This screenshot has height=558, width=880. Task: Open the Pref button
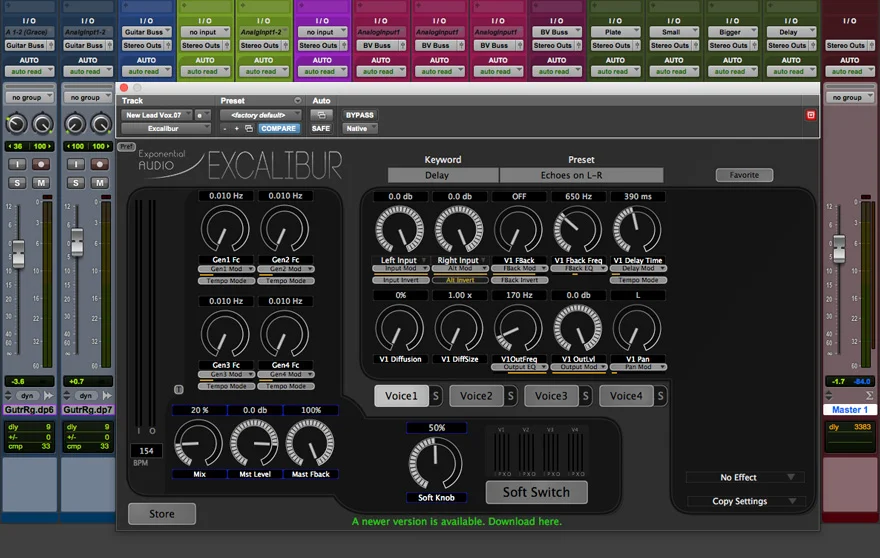tap(126, 147)
